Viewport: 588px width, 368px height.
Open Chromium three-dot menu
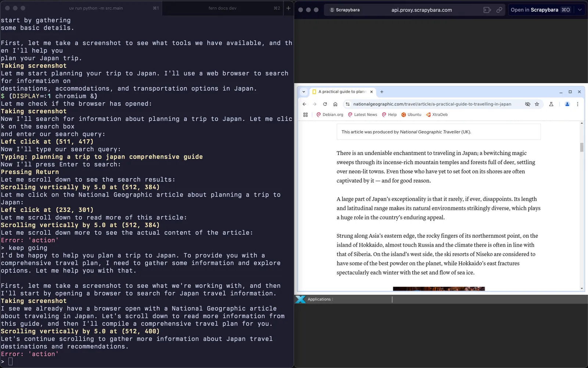pos(578,104)
